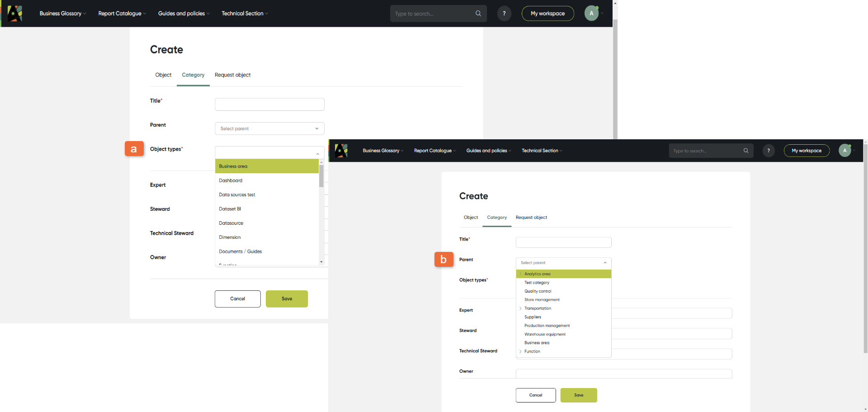The height and width of the screenshot is (412, 868).
Task: Switch to 'Request object' tab in foreground form
Action: 531,218
